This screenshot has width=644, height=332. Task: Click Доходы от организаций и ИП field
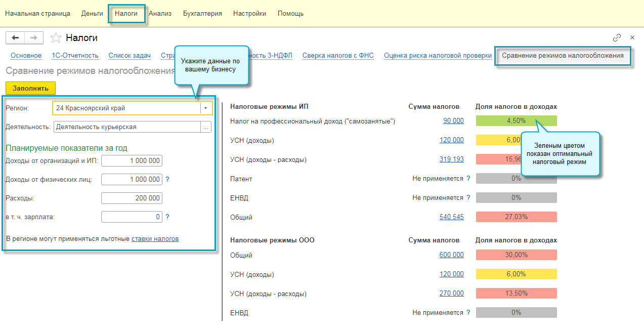tap(132, 161)
